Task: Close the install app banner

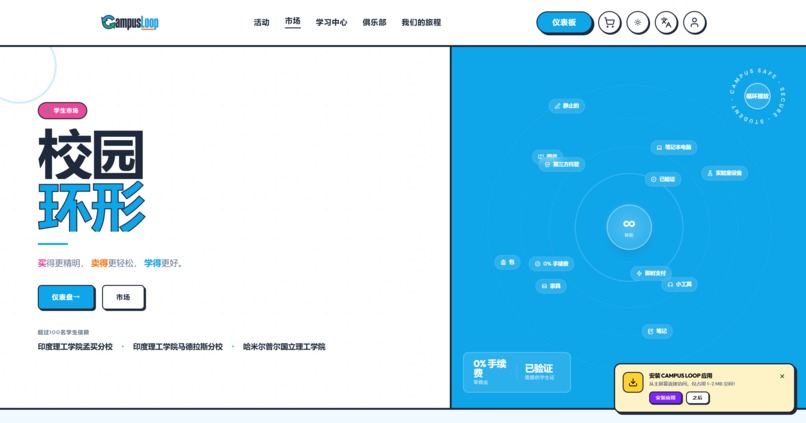Action: pos(782,376)
